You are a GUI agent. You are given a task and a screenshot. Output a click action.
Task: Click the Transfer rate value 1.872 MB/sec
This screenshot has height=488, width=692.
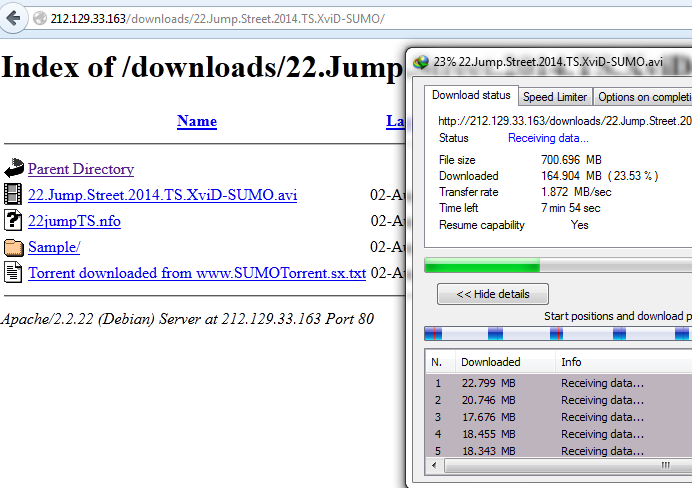576,192
